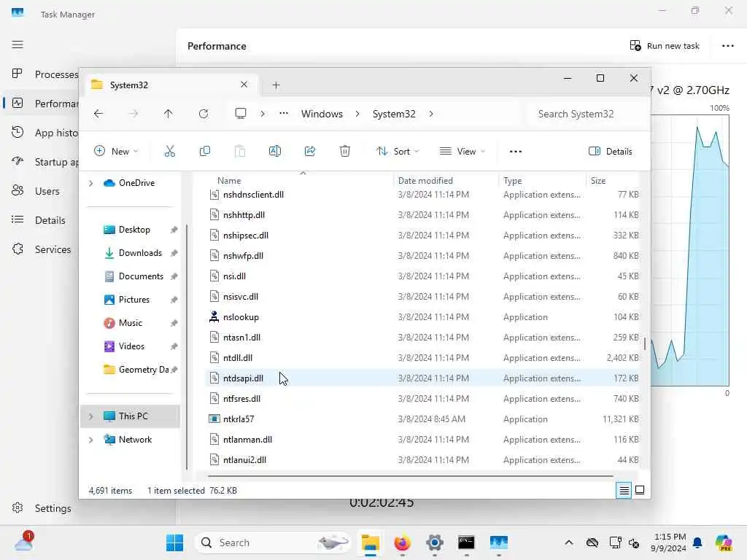Click the vertical scrollbar thumb of file list
The image size is (747, 560).
tap(645, 344)
